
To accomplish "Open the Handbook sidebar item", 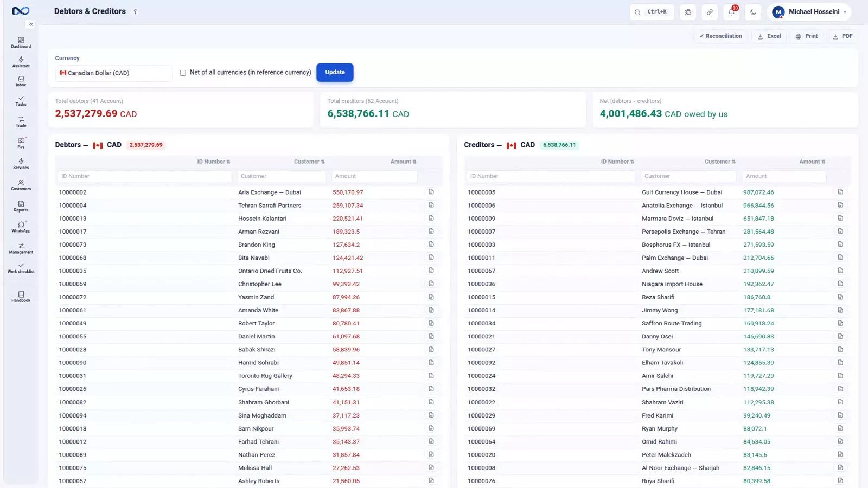I will (x=21, y=297).
